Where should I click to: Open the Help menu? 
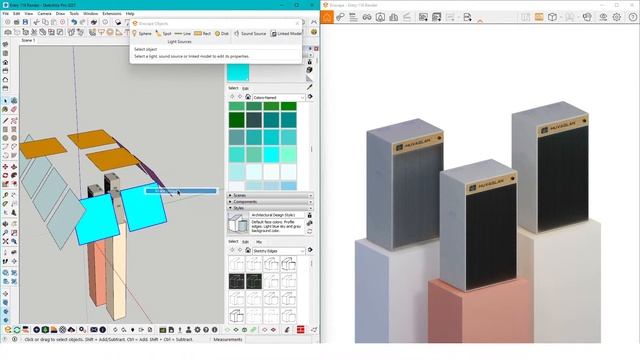[130, 13]
